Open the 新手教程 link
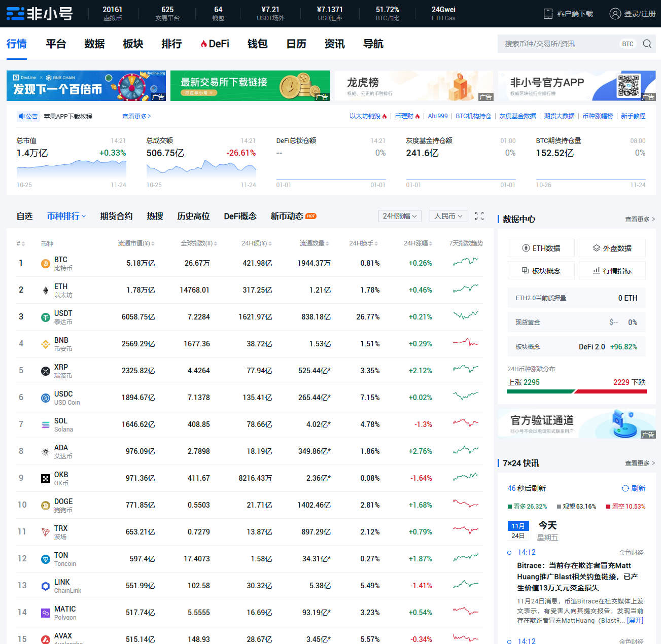 point(633,116)
